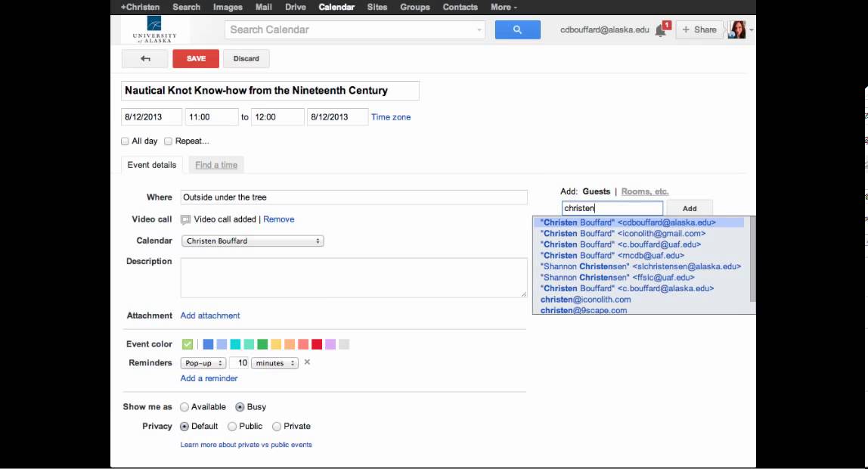Open the profile avatar picture
Screen dimensions: 868x469
pos(736,30)
